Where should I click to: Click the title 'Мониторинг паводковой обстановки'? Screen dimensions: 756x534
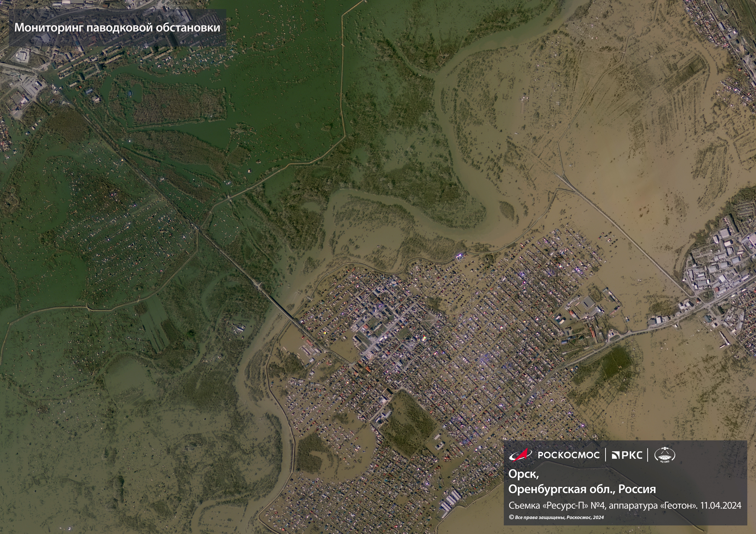click(117, 27)
